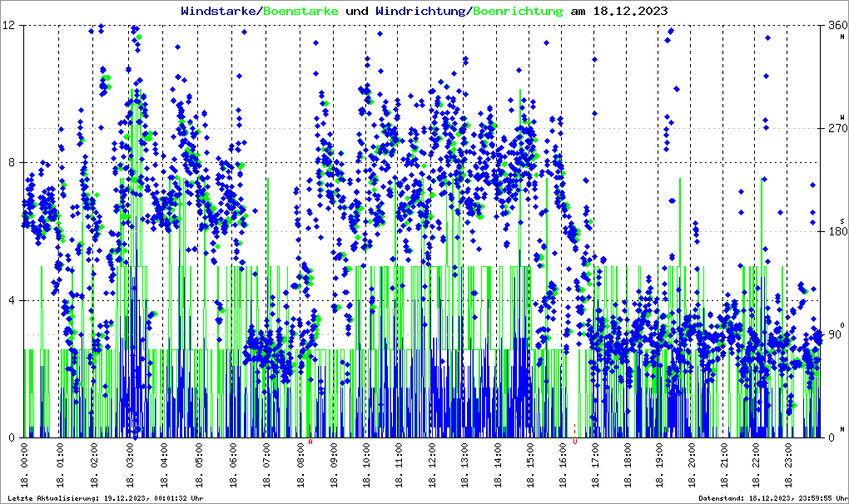Screen dimensions: 849x504
Task: Click the '18. 12:00' time axis label
Action: [433, 467]
